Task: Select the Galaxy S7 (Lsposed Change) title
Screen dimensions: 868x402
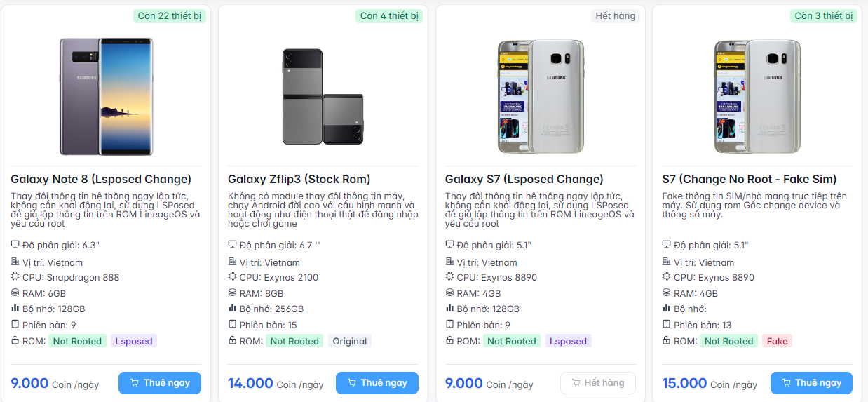Action: (524, 179)
